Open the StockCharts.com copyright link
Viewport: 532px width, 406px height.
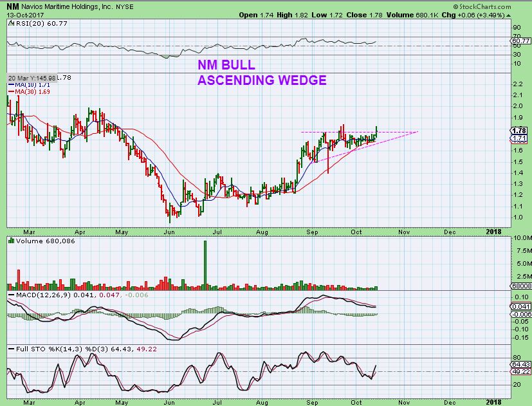482,6
